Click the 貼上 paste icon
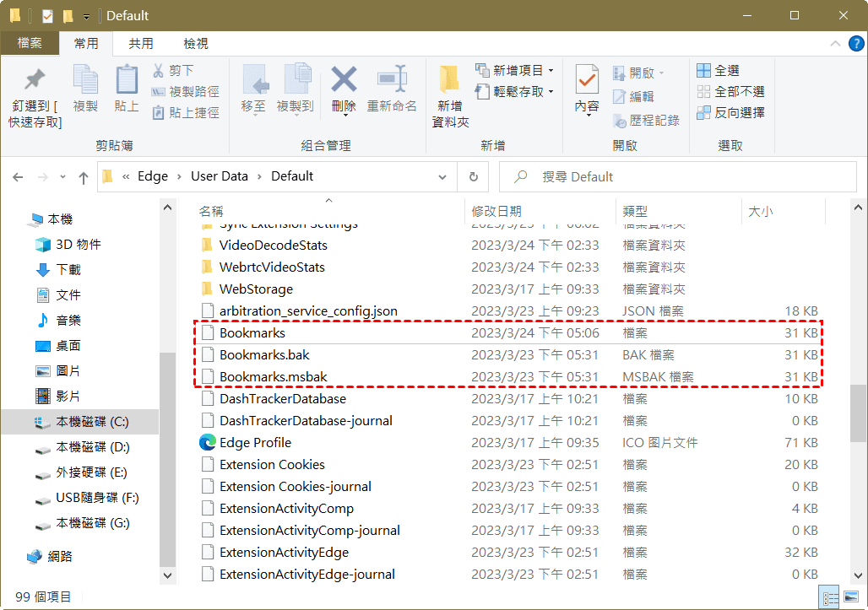The height and width of the screenshot is (610, 868). pyautogui.click(x=127, y=80)
